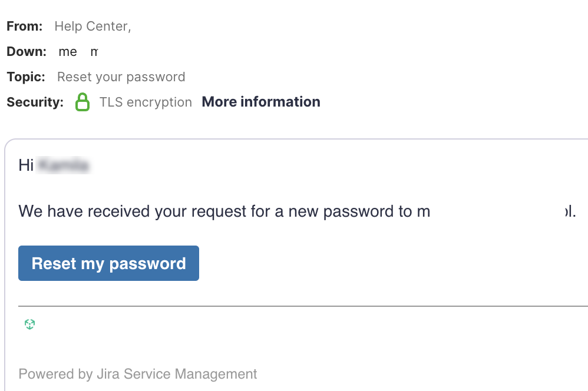
Task: Click the truncated recipient after 'me'
Action: click(94, 52)
